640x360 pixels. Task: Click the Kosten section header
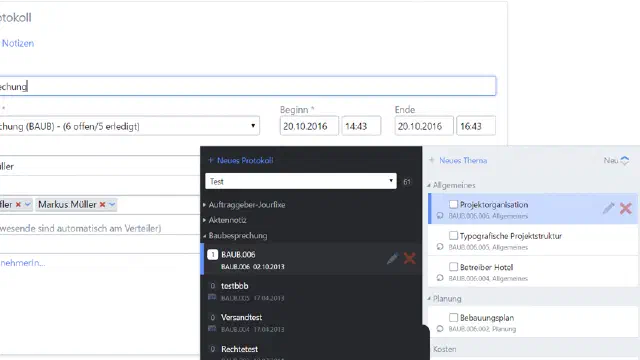pos(444,349)
